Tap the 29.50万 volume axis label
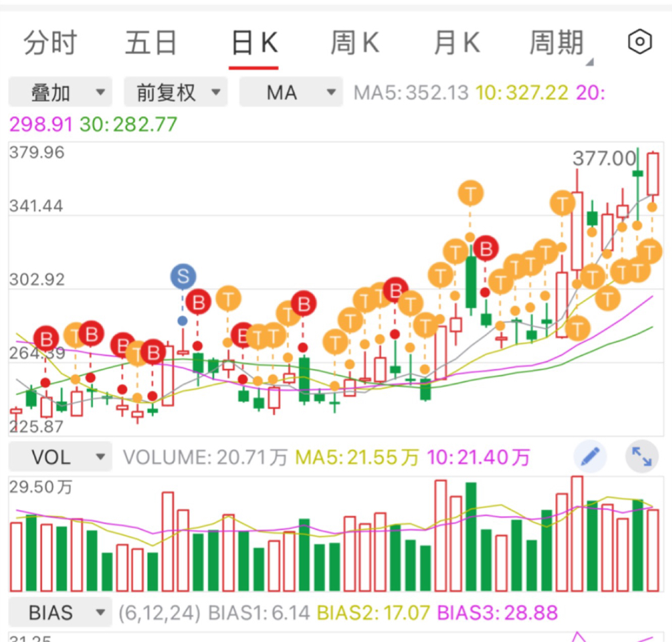672x642 pixels. pyautogui.click(x=41, y=487)
